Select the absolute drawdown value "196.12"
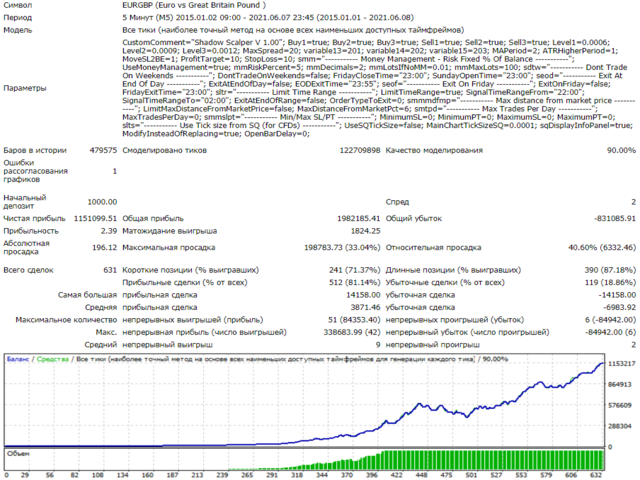Image resolution: width=640 pixels, height=480 pixels. 104,247
